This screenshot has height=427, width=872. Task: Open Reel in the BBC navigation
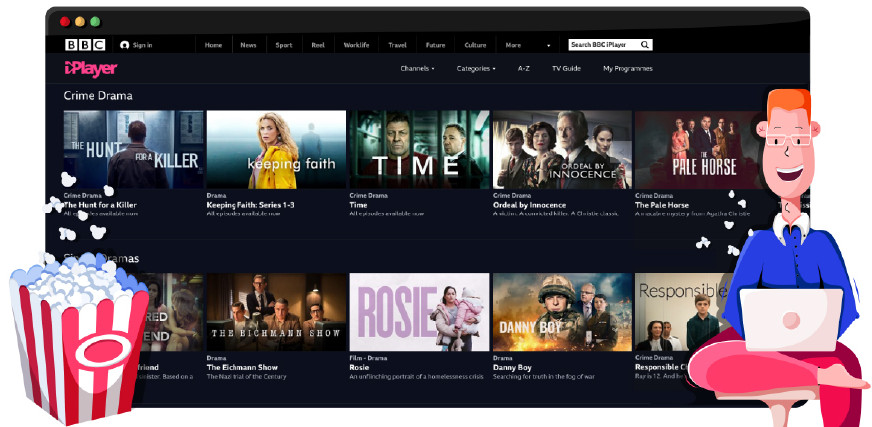(x=318, y=45)
